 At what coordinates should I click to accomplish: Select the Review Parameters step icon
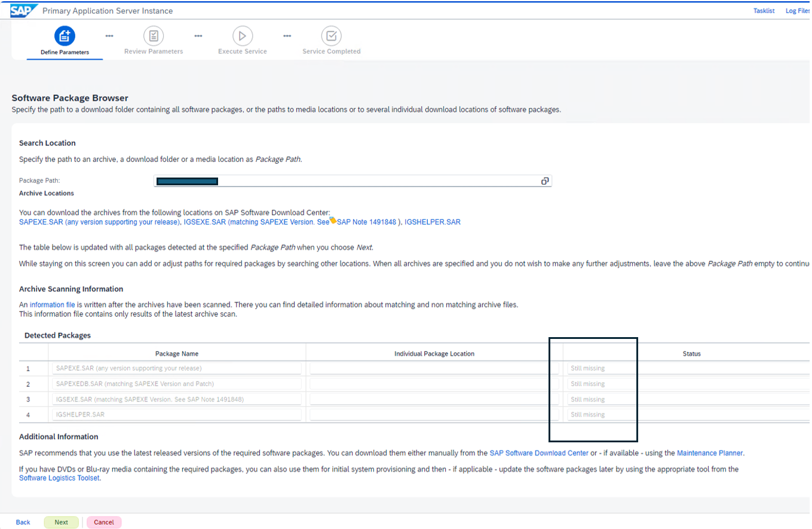[x=154, y=36]
